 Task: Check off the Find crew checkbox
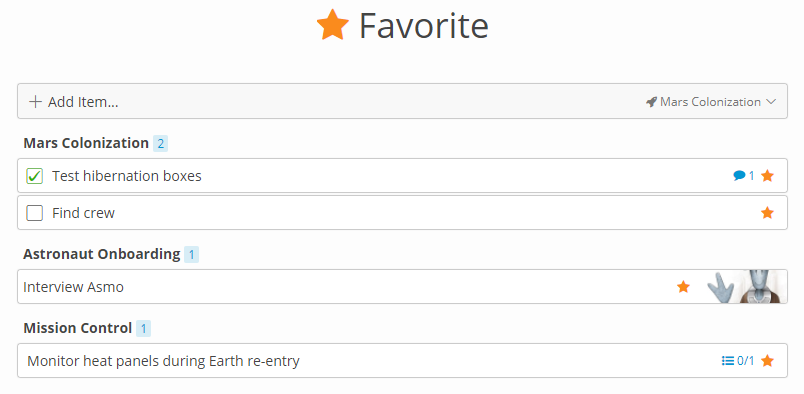(34, 213)
